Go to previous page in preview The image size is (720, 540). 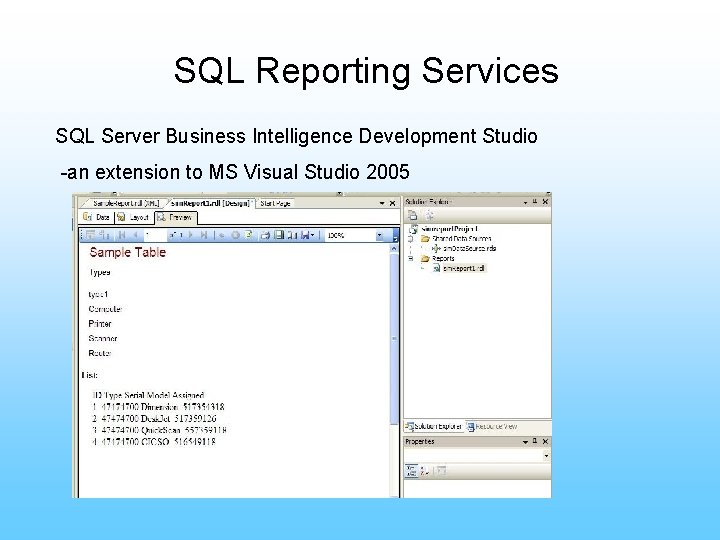click(136, 235)
